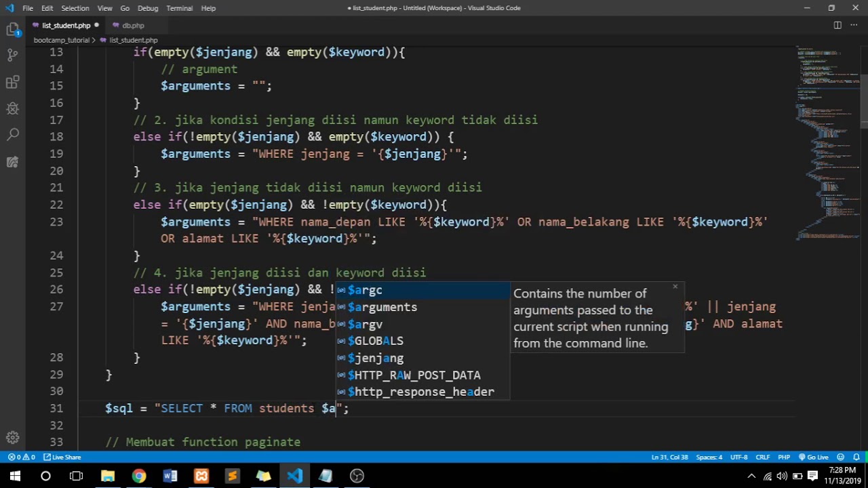Click errors and warnings status indicator
Screen dimensions: 868x488
point(22,457)
